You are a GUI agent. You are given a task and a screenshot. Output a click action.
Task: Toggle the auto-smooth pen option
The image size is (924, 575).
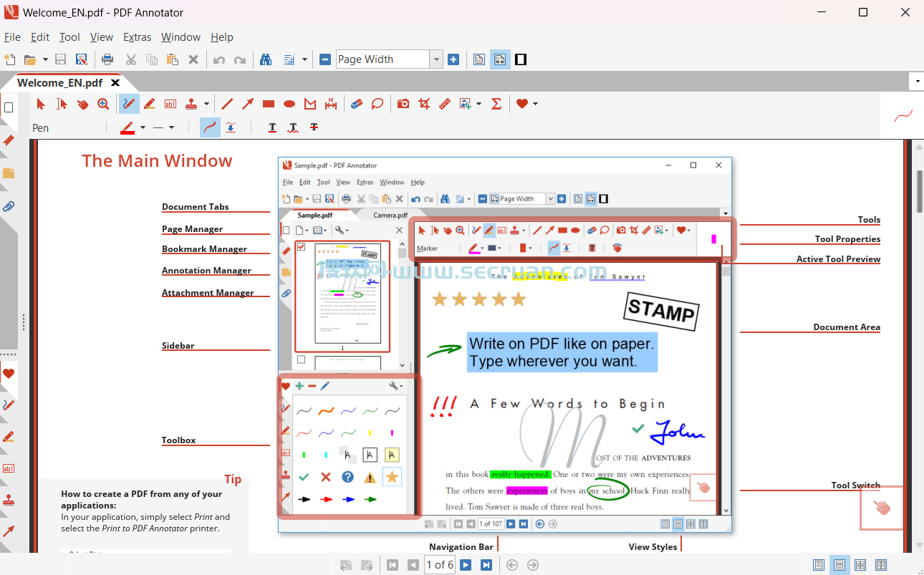[x=231, y=127]
